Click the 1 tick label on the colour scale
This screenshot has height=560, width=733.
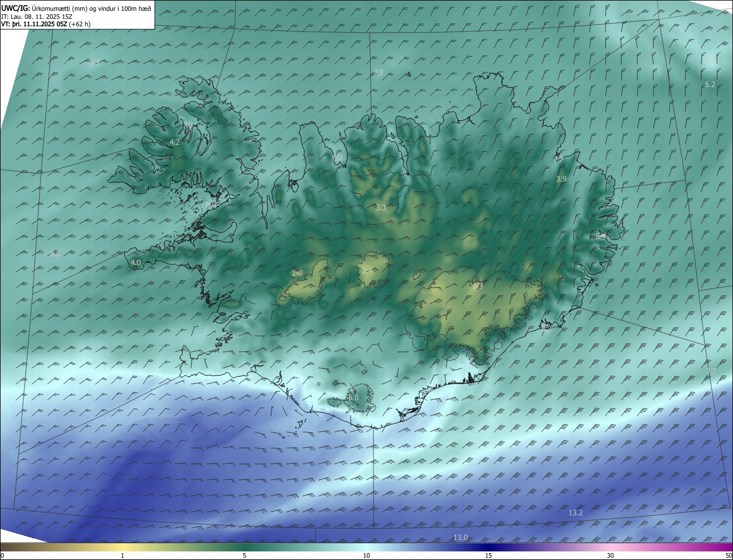pos(123,555)
